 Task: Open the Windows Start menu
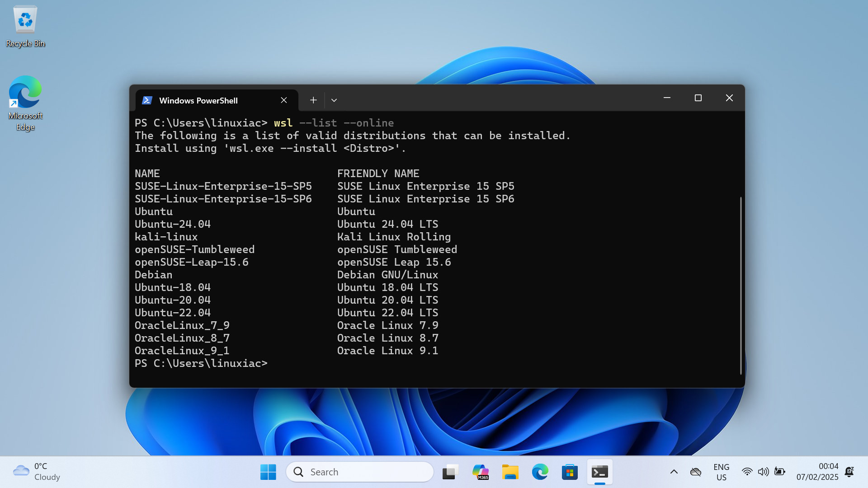268,472
